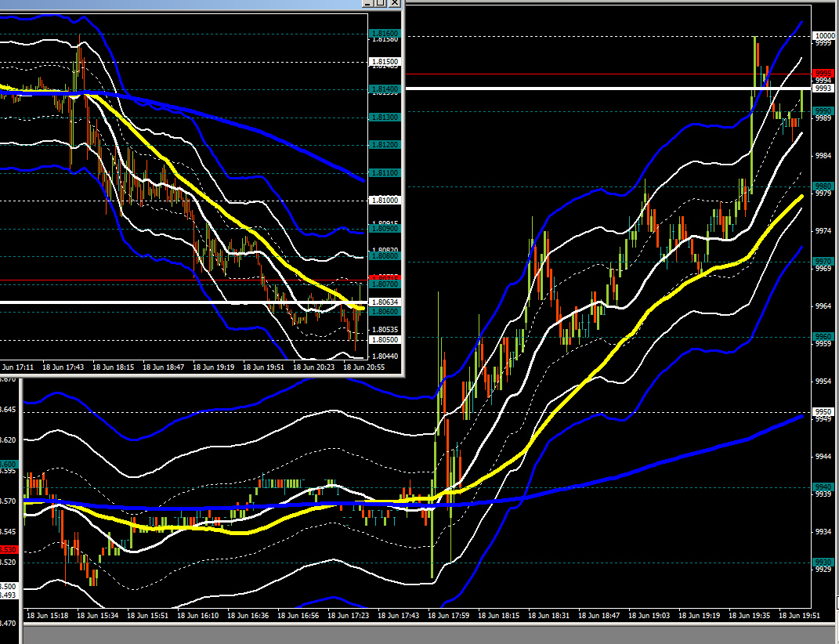
Task: Select the 10000 price label in main chart
Action: (x=824, y=35)
